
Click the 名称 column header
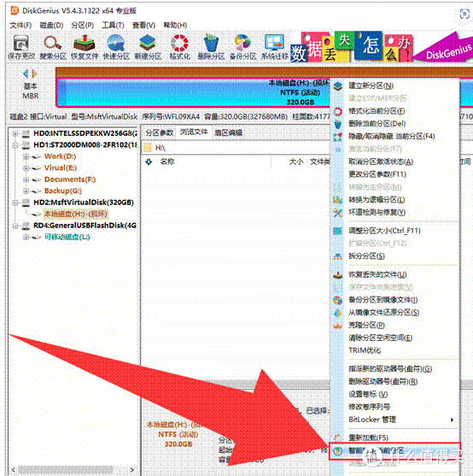click(x=167, y=162)
